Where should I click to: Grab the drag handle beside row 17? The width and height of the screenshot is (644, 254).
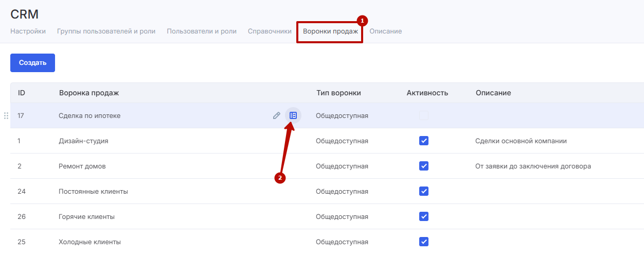[6, 116]
